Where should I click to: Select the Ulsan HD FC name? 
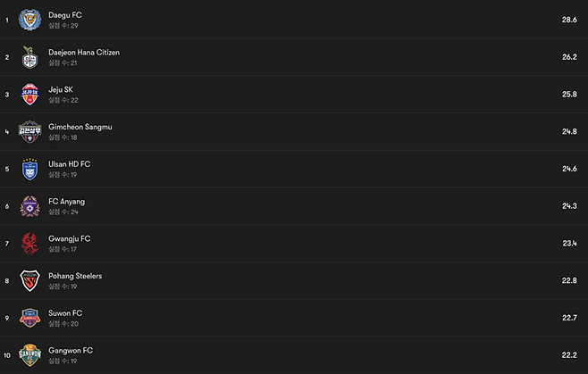click(x=70, y=164)
